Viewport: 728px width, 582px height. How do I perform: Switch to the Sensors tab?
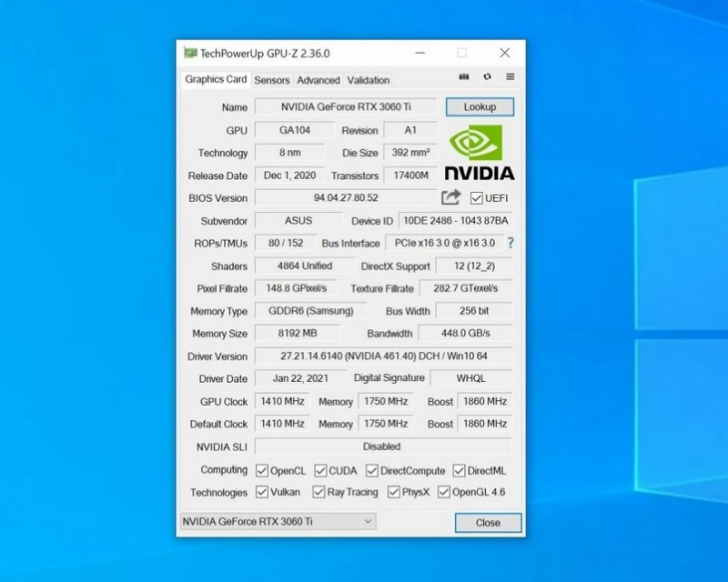(x=271, y=80)
